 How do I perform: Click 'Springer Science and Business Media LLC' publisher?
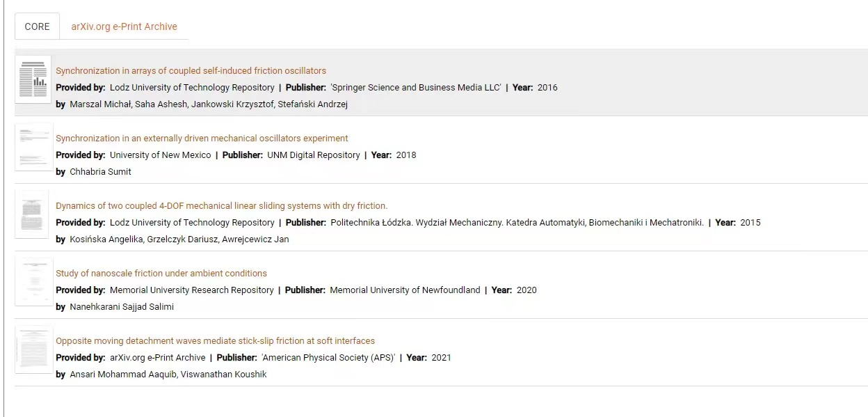point(416,87)
